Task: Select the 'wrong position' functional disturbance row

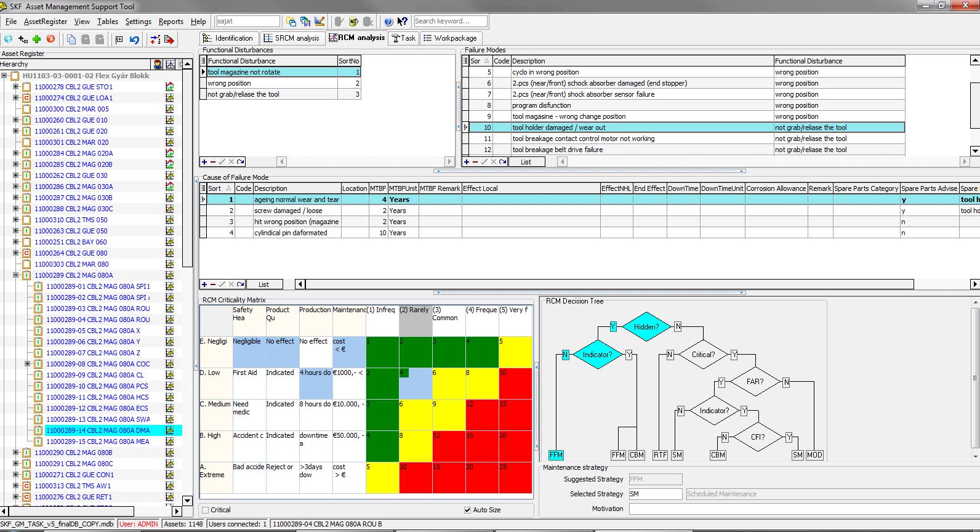Action: (x=280, y=83)
